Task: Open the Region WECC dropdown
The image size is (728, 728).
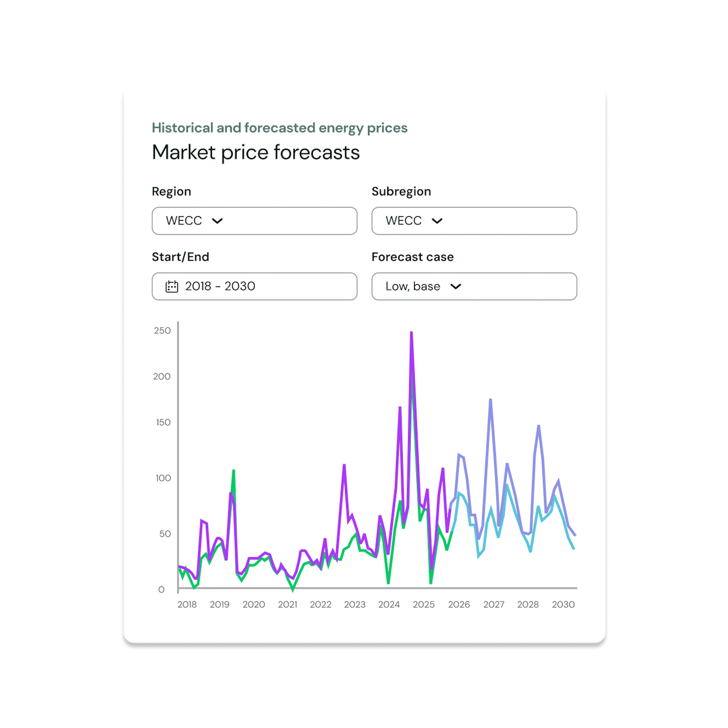Action: 254,221
